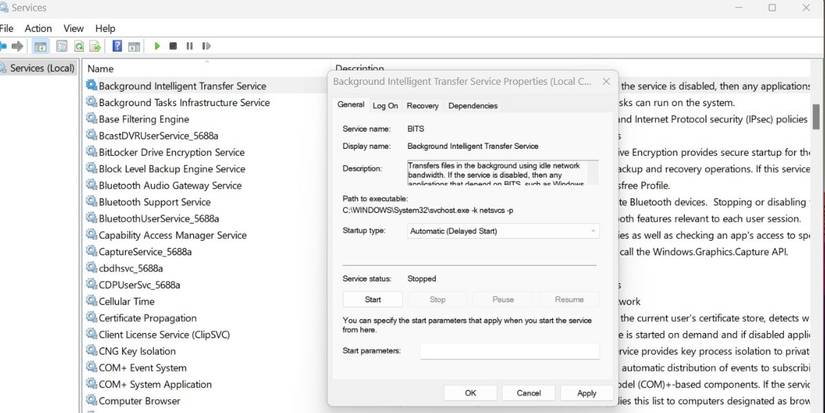
Task: Click the Restart Service icon in toolbar
Action: (205, 46)
